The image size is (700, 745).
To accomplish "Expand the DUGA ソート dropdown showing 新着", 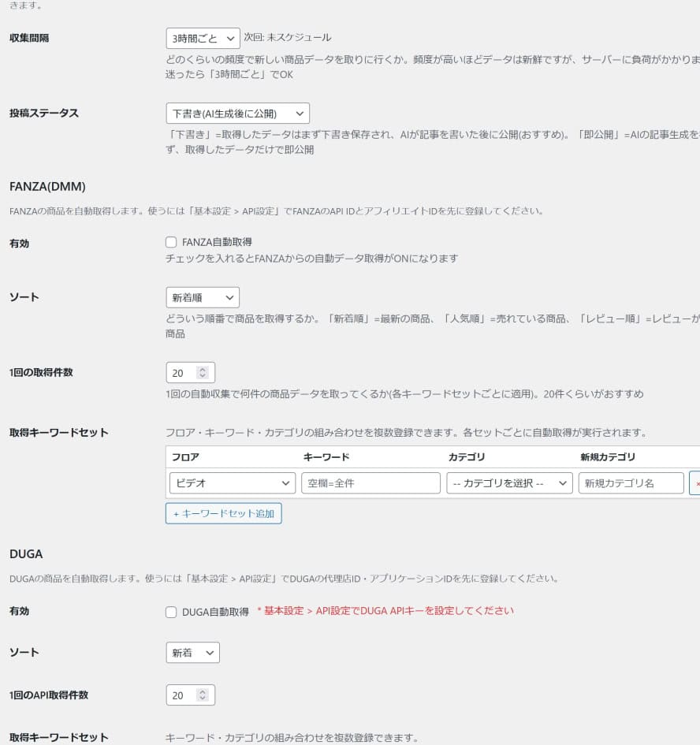I will (192, 653).
